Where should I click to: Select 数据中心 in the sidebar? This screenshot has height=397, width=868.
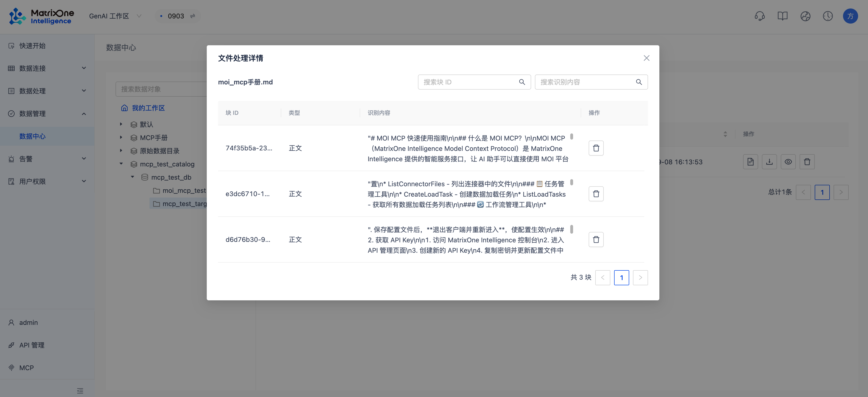coord(33,136)
